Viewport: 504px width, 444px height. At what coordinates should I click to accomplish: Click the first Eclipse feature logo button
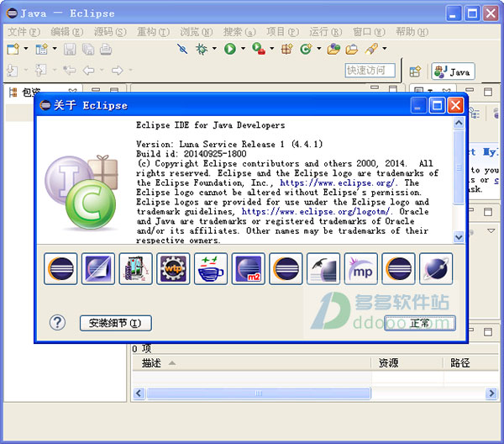pyautogui.click(x=60, y=268)
